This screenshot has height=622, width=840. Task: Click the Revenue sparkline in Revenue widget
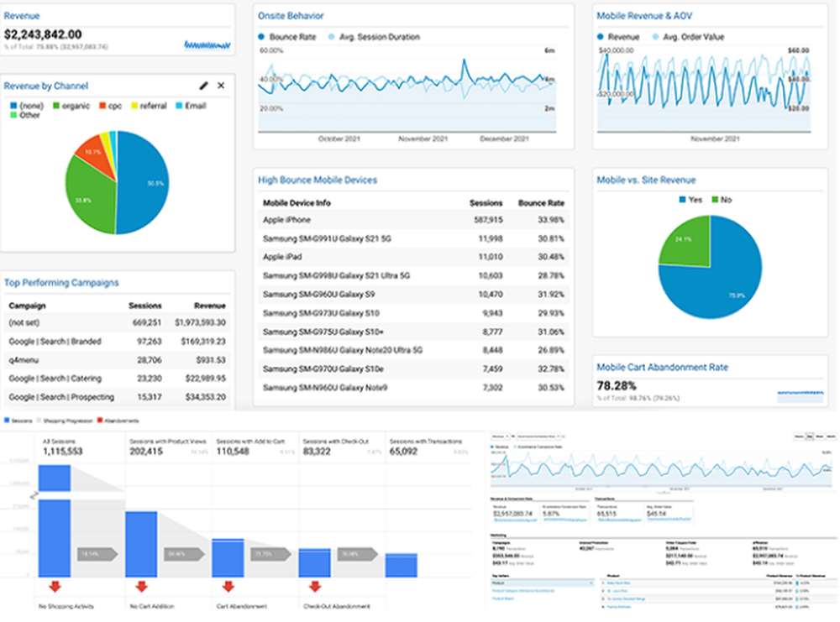point(207,45)
